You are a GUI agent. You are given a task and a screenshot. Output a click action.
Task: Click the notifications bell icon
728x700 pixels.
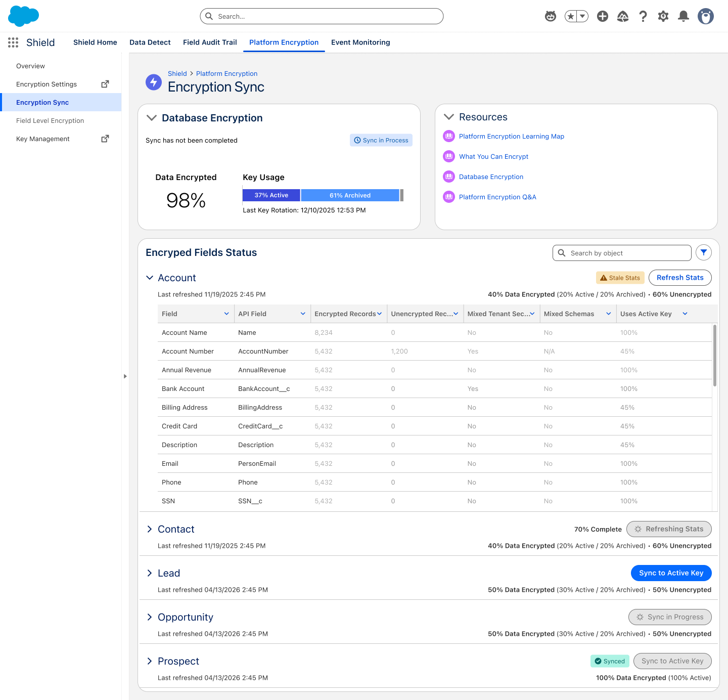pyautogui.click(x=684, y=16)
